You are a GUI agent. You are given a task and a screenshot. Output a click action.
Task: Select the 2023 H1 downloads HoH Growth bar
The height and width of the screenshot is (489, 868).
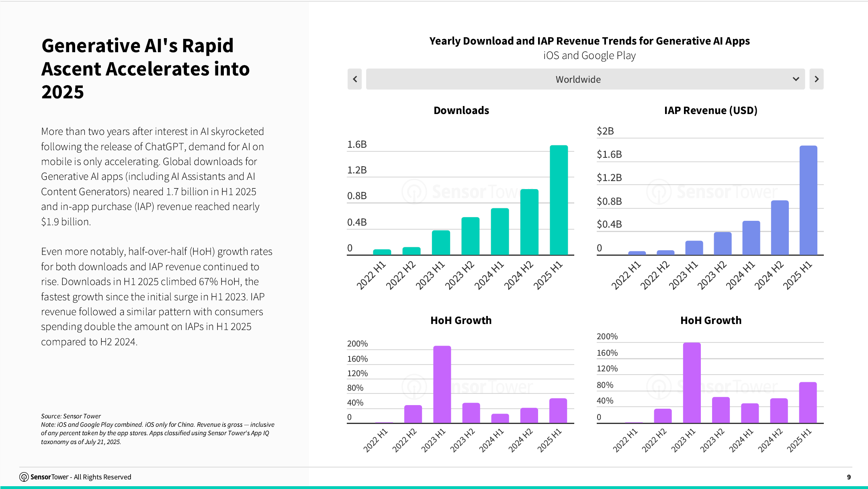[442, 384]
